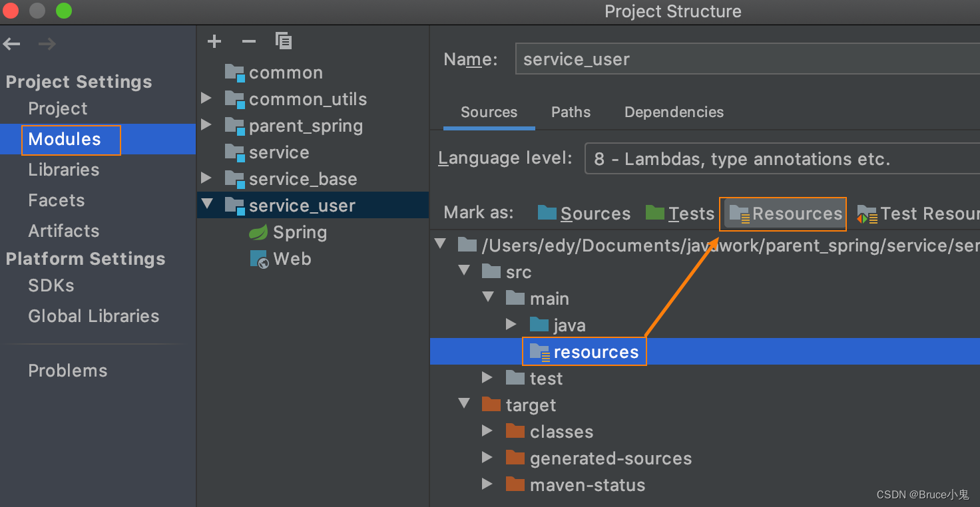The height and width of the screenshot is (507, 980).
Task: Click the Spring facet leaf icon
Action: (x=258, y=232)
